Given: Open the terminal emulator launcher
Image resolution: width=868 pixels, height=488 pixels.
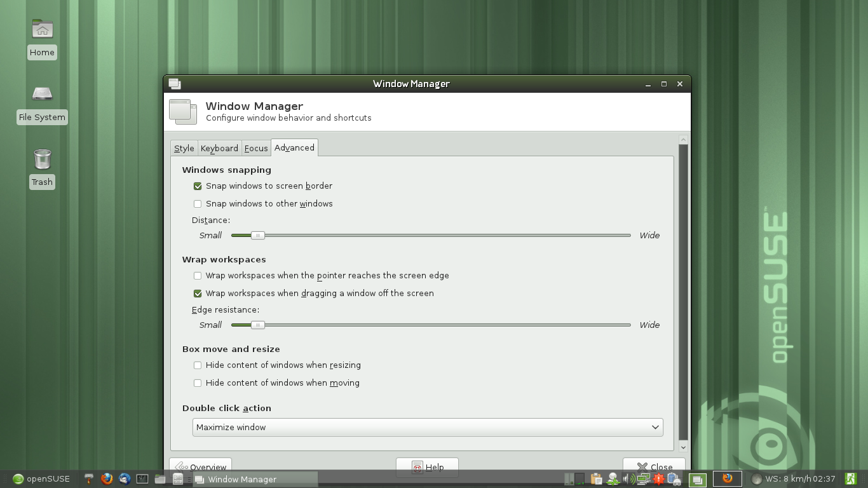Looking at the screenshot, I should click(142, 478).
